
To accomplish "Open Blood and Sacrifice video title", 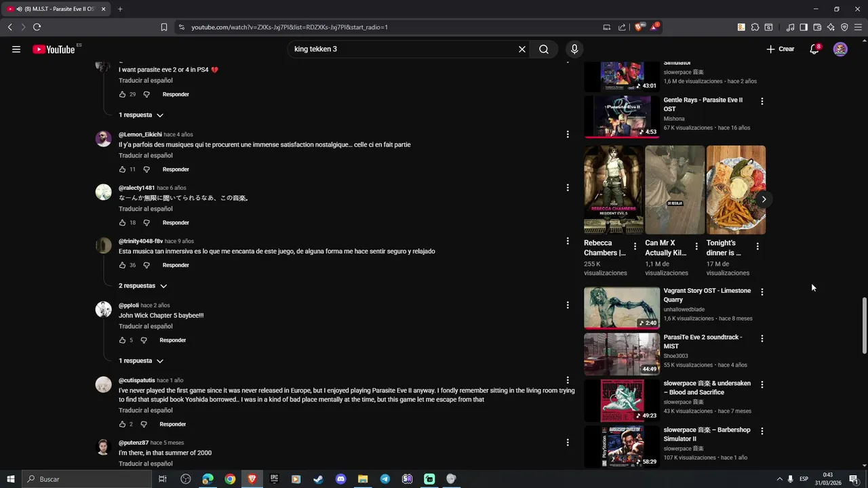I will pyautogui.click(x=707, y=388).
